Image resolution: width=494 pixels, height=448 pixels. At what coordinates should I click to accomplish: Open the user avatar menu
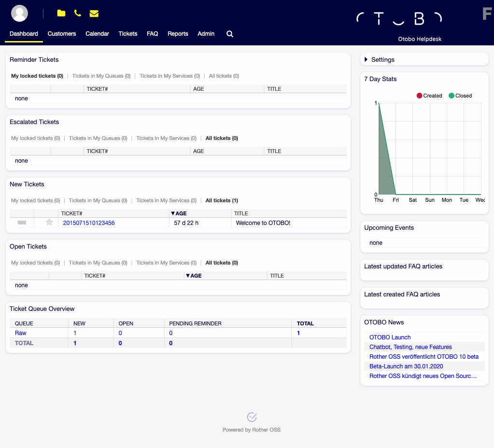(x=19, y=13)
